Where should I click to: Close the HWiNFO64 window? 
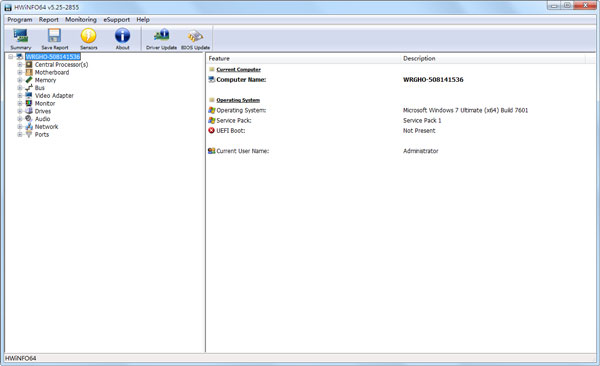(x=585, y=5)
